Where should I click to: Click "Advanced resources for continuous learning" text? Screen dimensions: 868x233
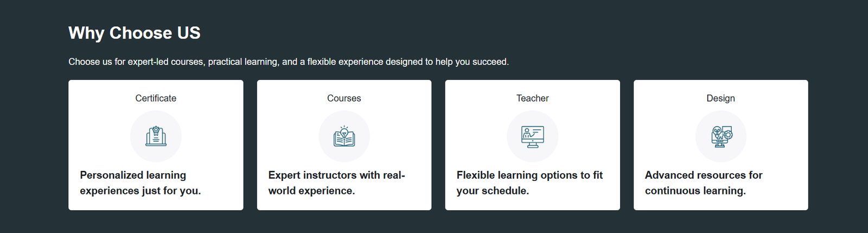click(x=704, y=183)
